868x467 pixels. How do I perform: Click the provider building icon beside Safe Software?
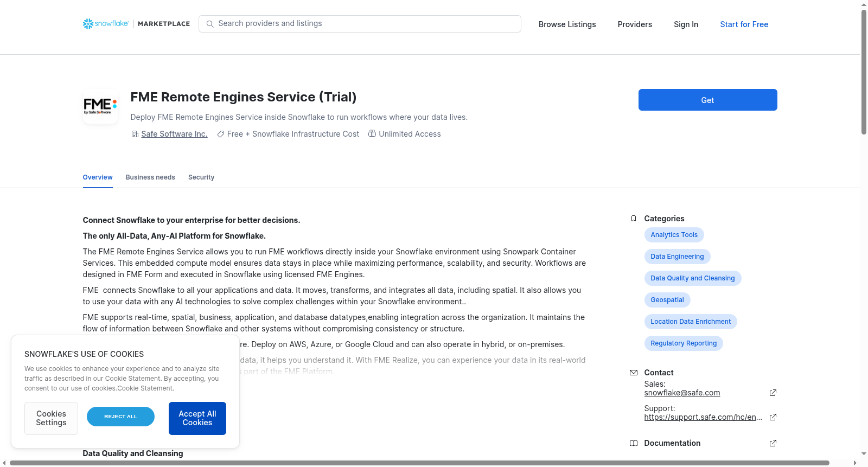coord(135,134)
